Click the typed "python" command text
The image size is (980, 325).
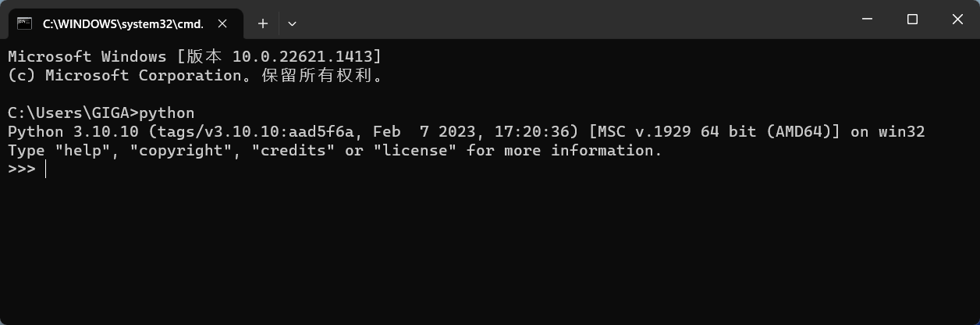coord(166,113)
